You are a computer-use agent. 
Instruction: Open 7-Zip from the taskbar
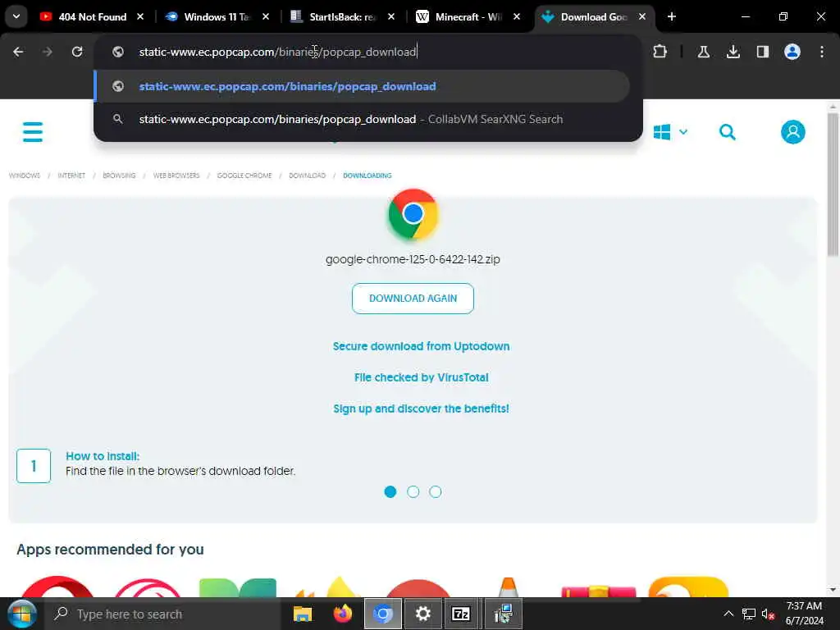[462, 614]
